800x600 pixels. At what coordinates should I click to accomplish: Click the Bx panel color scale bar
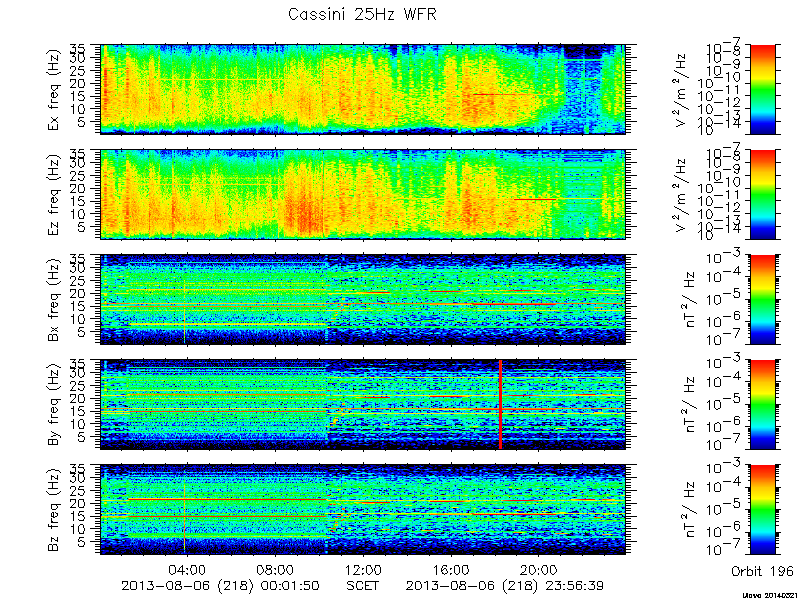(763, 299)
